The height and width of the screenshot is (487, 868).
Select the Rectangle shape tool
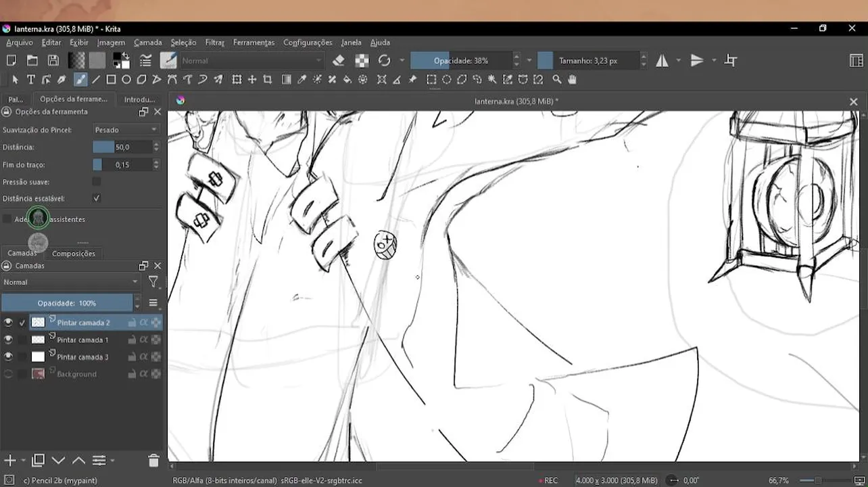(111, 80)
